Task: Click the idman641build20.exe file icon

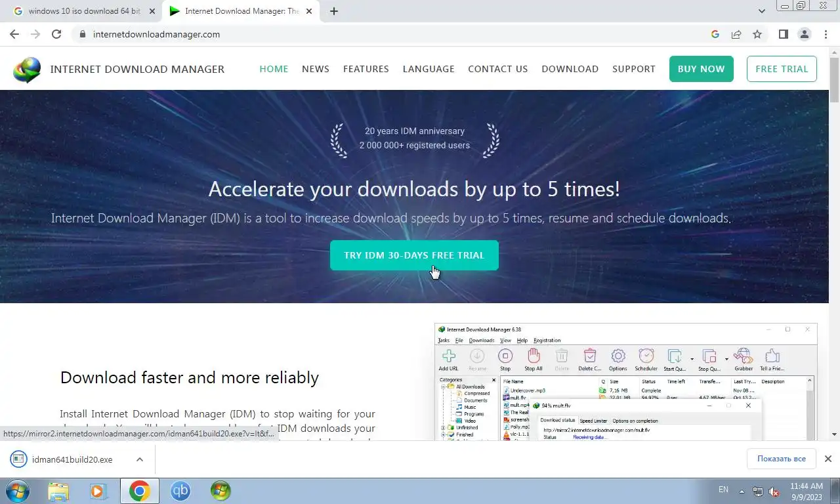Action: tap(18, 459)
